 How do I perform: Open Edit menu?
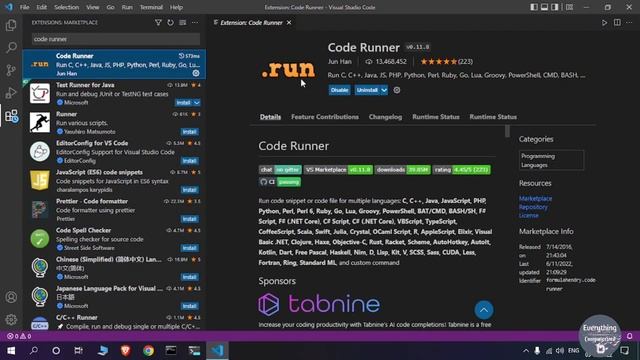(x=42, y=7)
